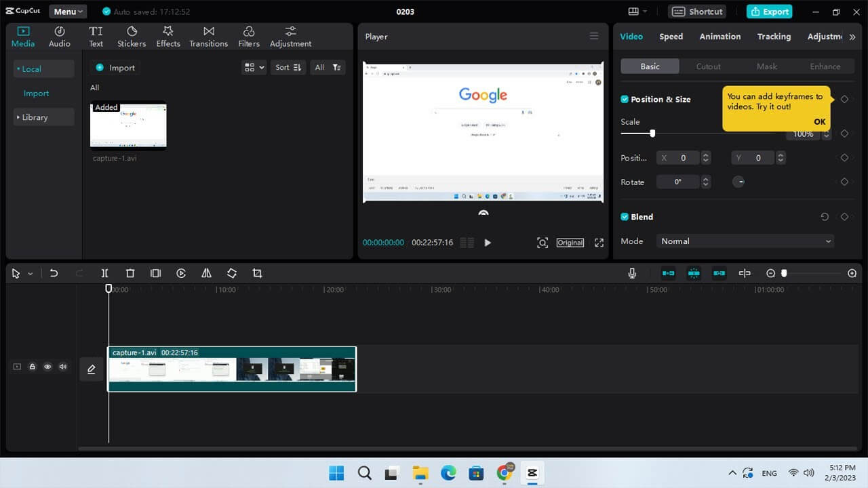
Task: Open the grid view layout dropdown
Action: [x=254, y=67]
